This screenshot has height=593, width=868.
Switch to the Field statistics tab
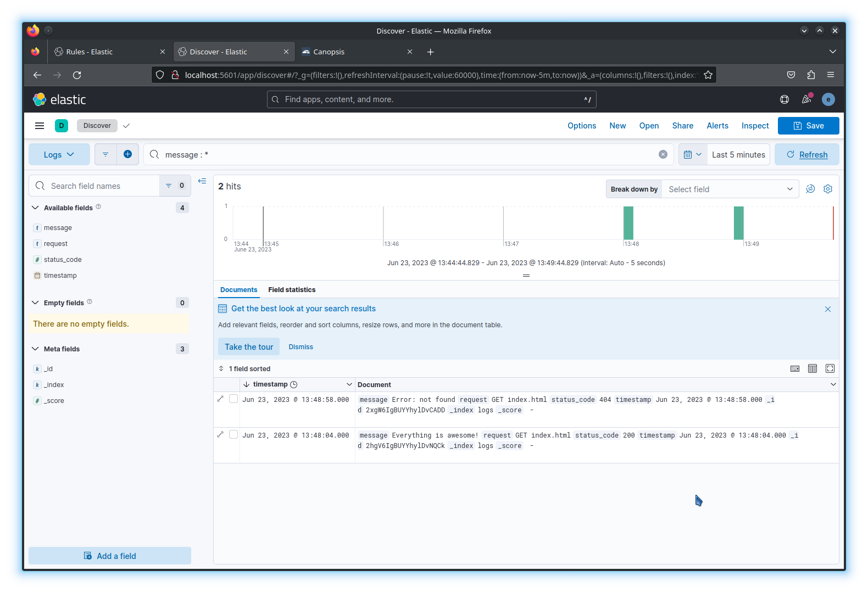292,290
